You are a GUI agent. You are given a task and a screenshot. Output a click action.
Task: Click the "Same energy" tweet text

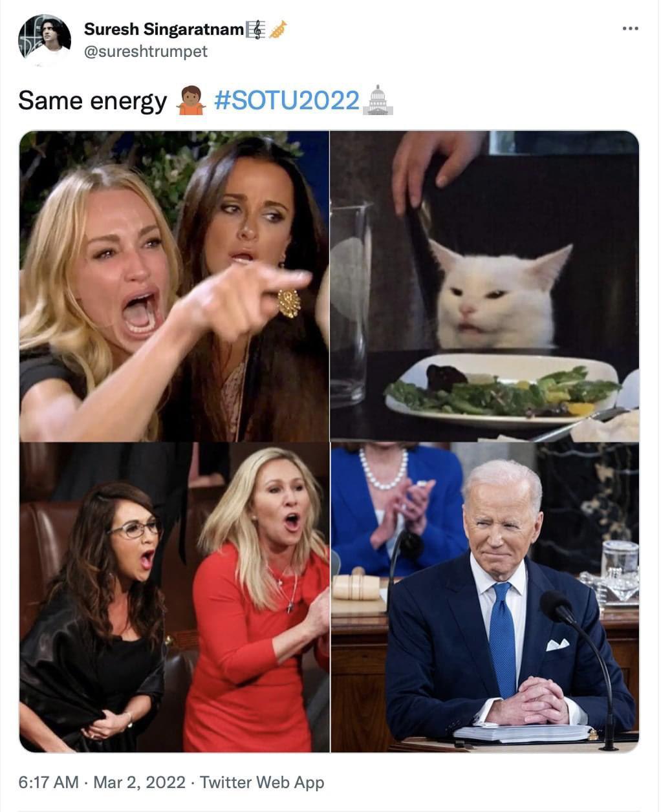[x=92, y=101]
